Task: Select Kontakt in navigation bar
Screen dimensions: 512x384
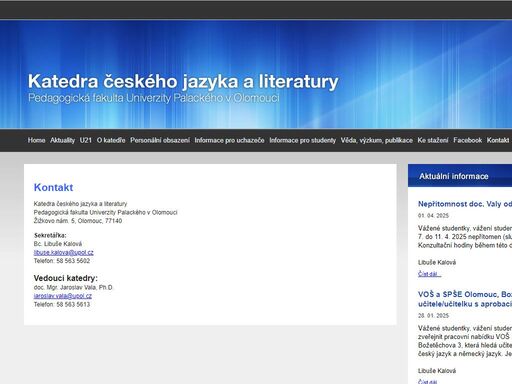Action: tap(498, 140)
